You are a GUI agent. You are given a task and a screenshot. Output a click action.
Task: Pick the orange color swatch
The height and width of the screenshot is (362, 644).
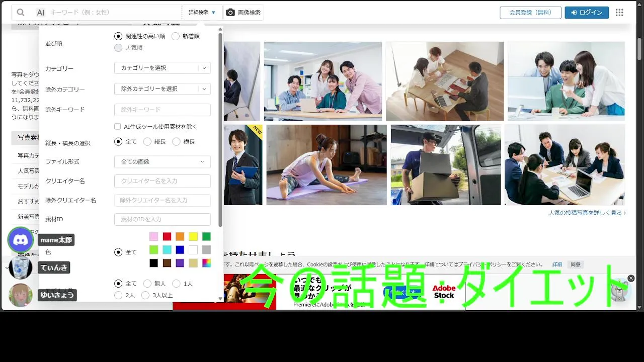click(x=180, y=236)
